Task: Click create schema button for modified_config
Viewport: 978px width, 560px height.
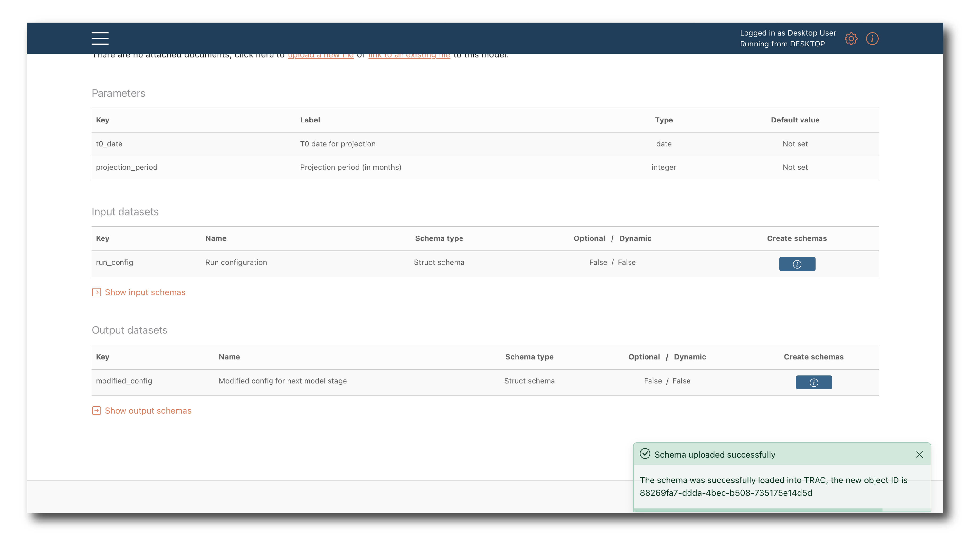Action: (813, 382)
